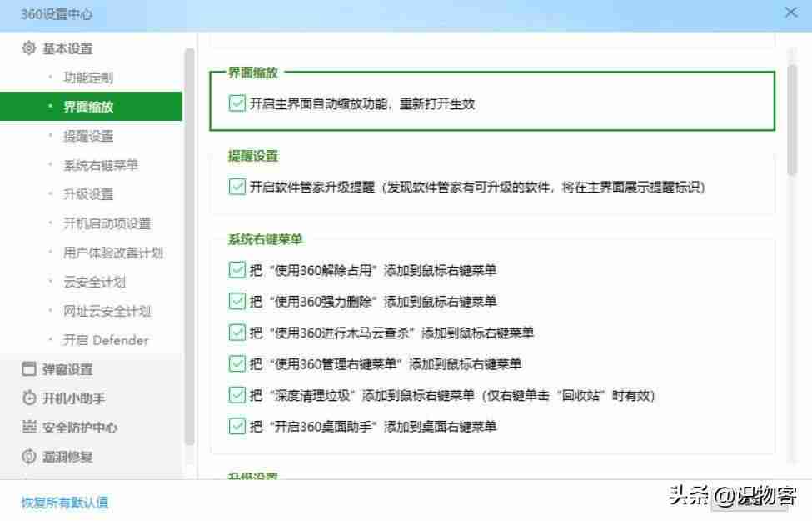This screenshot has width=812, height=521.
Task: Click the 360设置中心 window title
Action: tap(57, 14)
